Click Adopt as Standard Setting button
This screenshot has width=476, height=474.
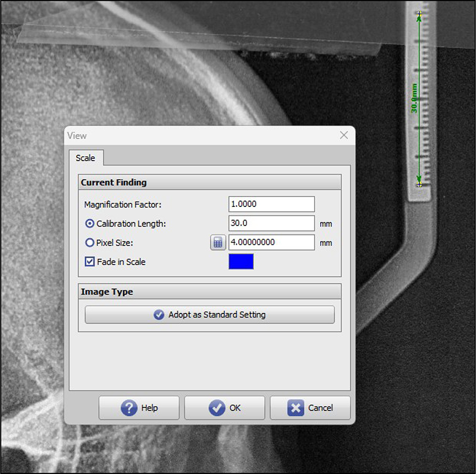click(210, 315)
